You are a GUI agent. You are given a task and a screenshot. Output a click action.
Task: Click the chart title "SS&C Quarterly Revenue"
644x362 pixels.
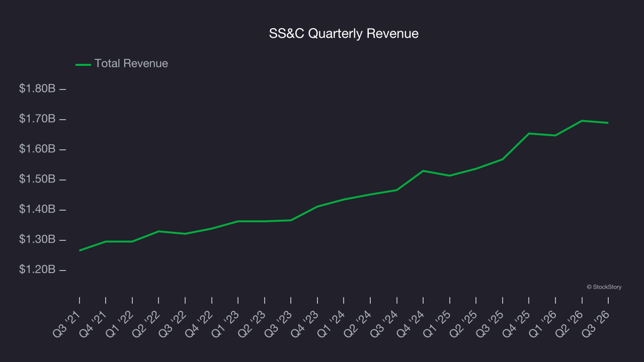[344, 34]
